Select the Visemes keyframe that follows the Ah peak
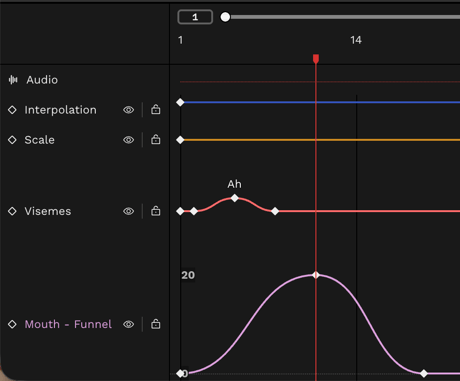 pos(275,211)
